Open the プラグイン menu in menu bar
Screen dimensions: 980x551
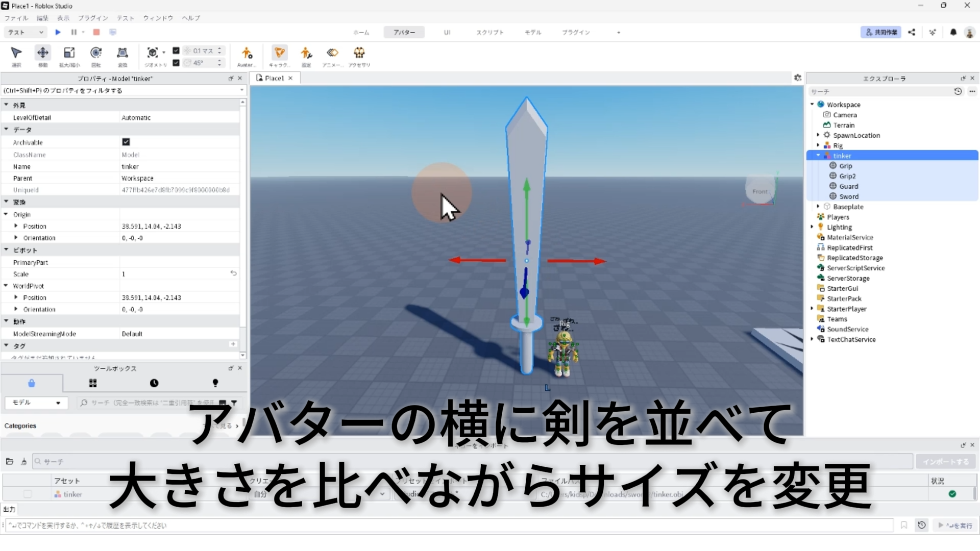[x=93, y=18]
